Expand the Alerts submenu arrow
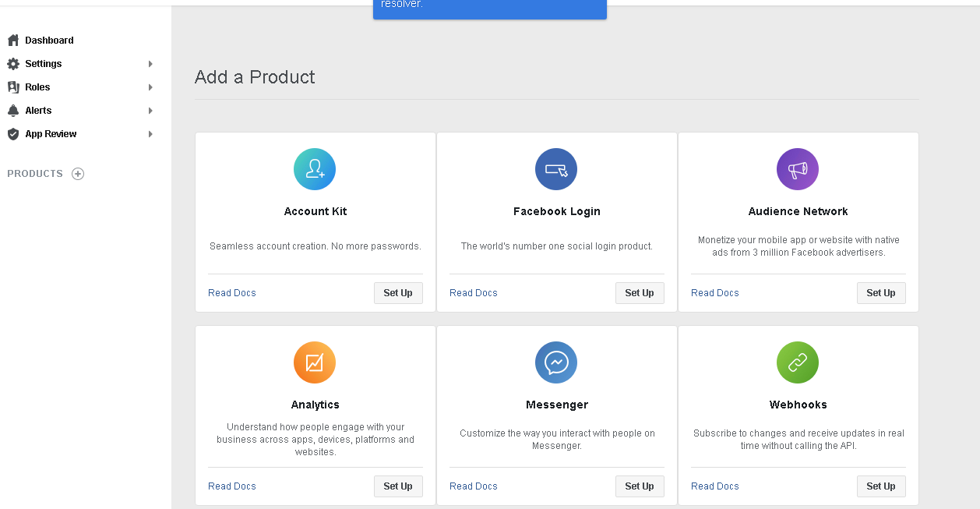The image size is (980, 509). pos(150,111)
